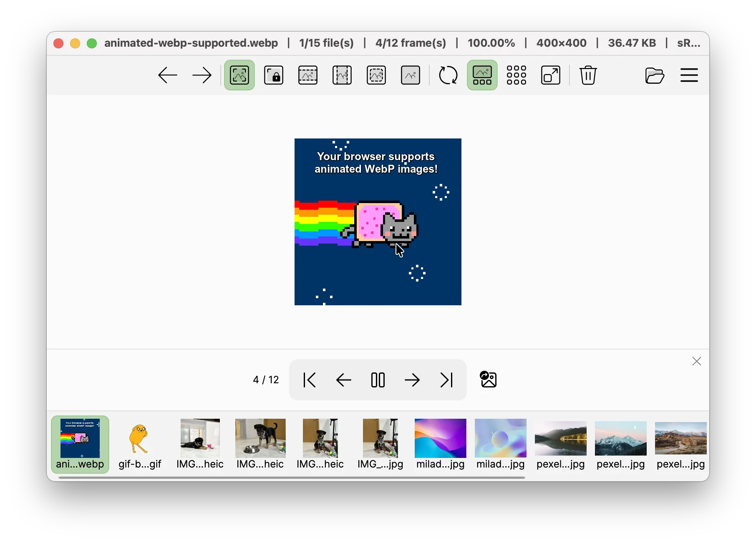Minimize window with the yellow button
Viewport: 756px width, 543px height.
coord(75,43)
